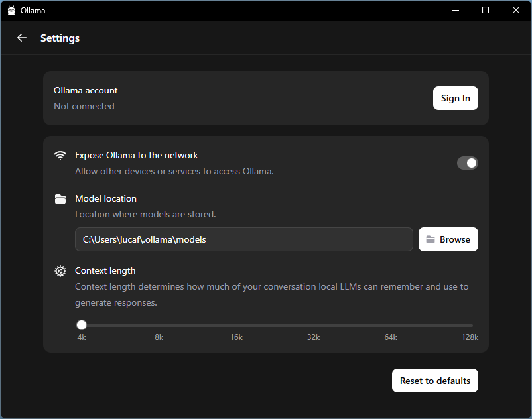Go back using the arrow icon
This screenshot has height=419, width=532.
[x=22, y=38]
